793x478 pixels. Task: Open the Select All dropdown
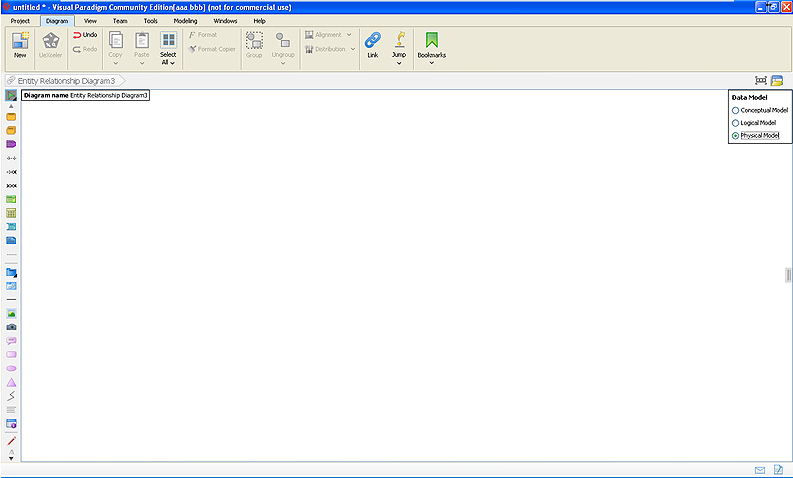168,62
